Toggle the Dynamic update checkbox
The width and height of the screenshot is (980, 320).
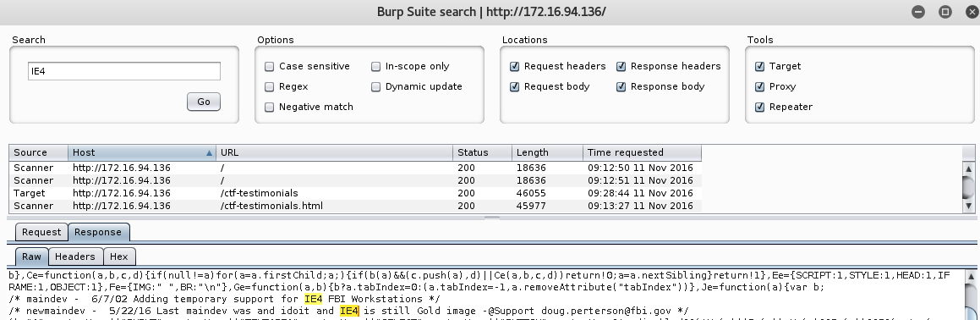click(375, 86)
